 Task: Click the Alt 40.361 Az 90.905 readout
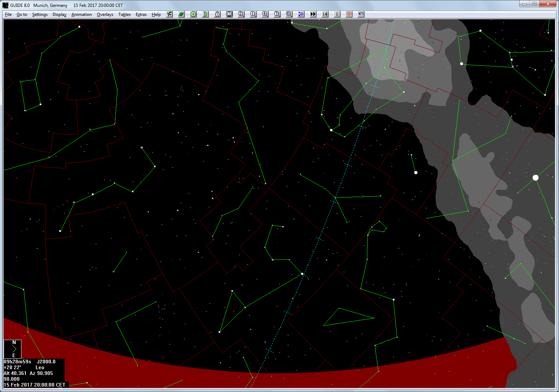[28, 373]
